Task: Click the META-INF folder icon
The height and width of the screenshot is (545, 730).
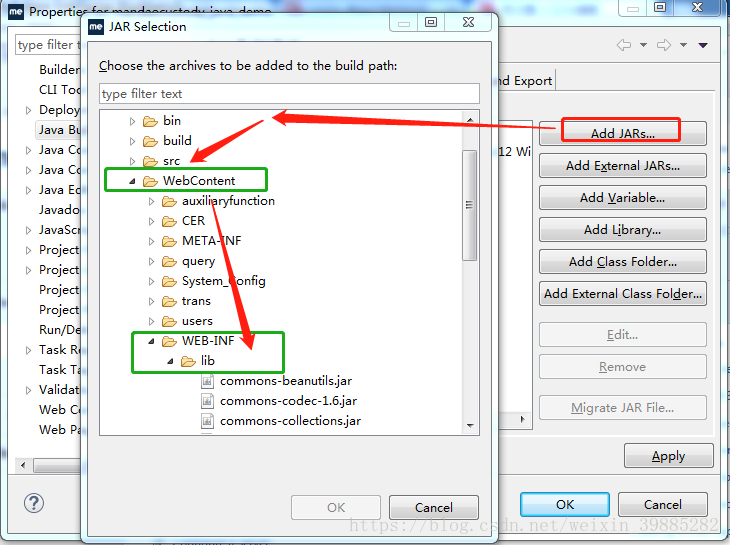Action: coord(169,241)
